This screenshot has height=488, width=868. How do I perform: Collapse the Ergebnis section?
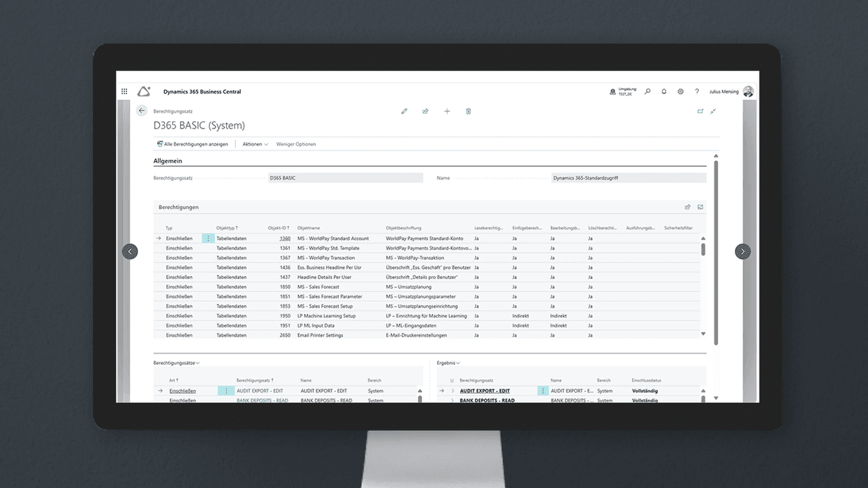[449, 363]
